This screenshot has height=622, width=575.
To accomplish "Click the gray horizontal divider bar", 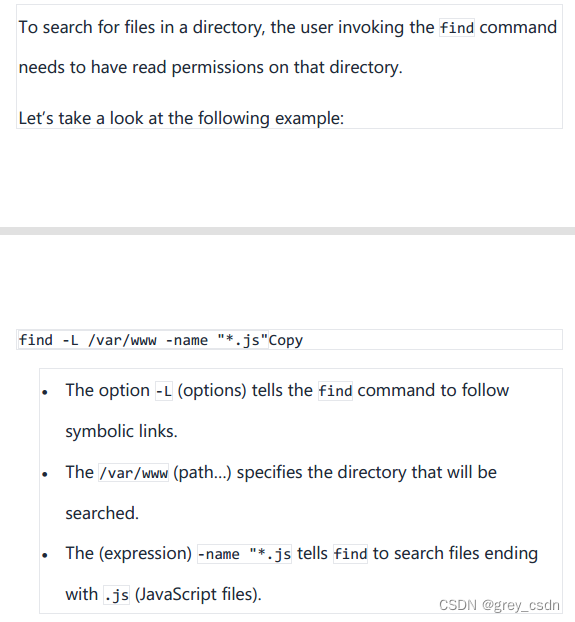I will (x=288, y=231).
